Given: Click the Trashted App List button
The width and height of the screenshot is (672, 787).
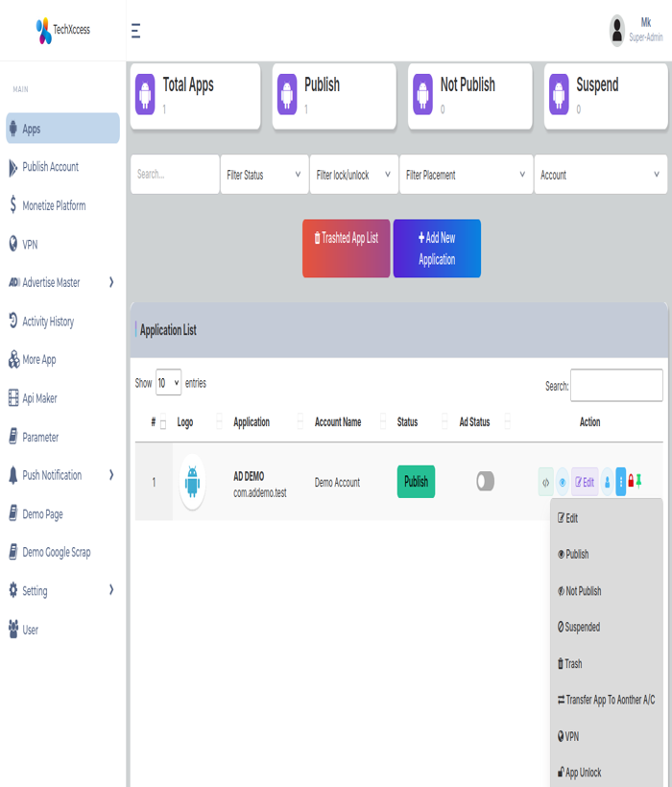Looking at the screenshot, I should [347, 248].
